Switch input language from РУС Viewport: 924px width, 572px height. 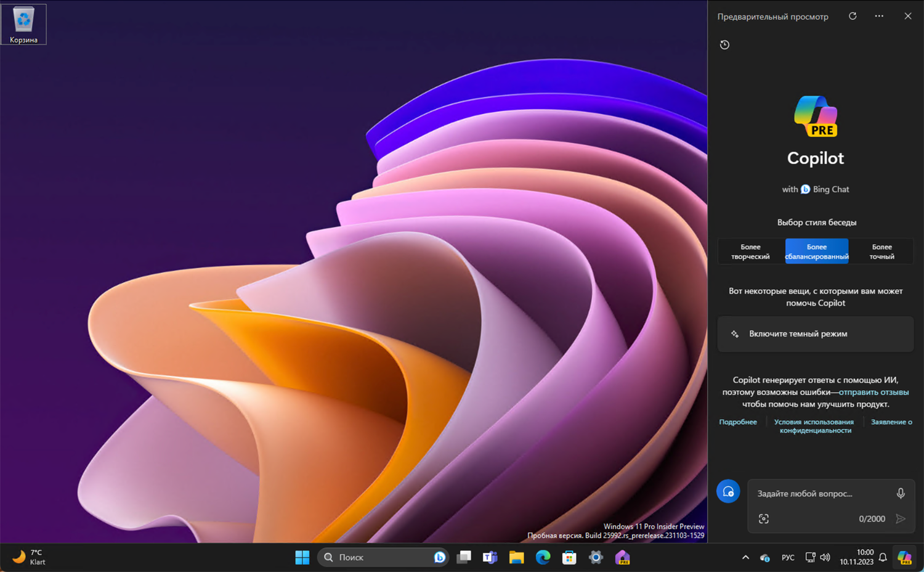(788, 558)
